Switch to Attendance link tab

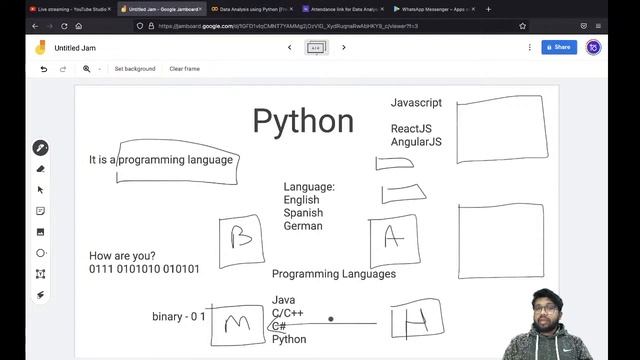340,9
